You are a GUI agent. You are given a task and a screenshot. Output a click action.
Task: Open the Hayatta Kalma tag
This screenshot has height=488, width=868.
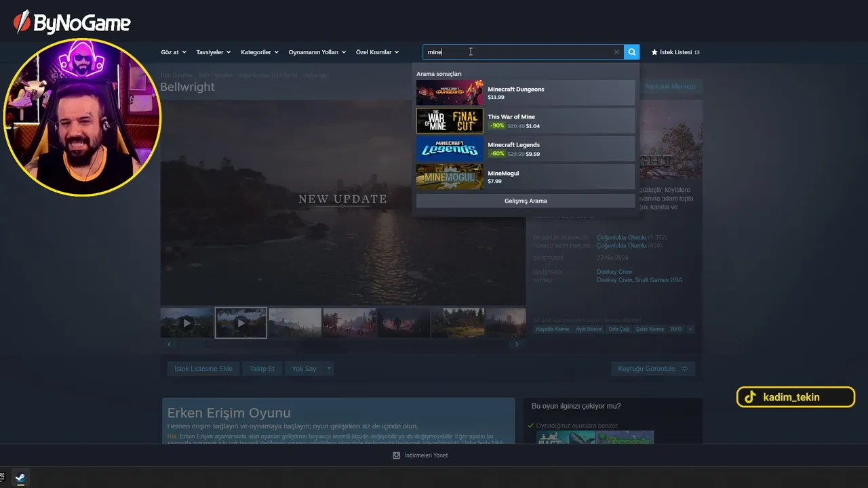(552, 329)
